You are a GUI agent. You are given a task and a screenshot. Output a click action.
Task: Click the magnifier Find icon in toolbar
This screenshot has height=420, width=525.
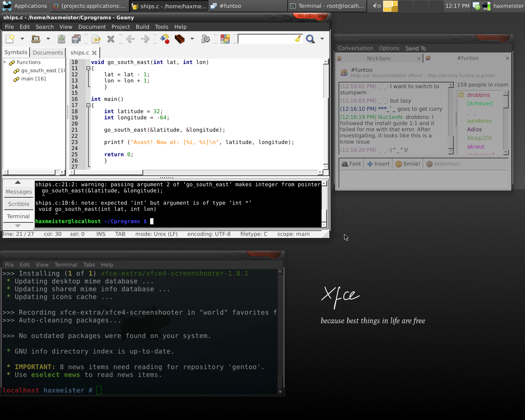tap(310, 39)
